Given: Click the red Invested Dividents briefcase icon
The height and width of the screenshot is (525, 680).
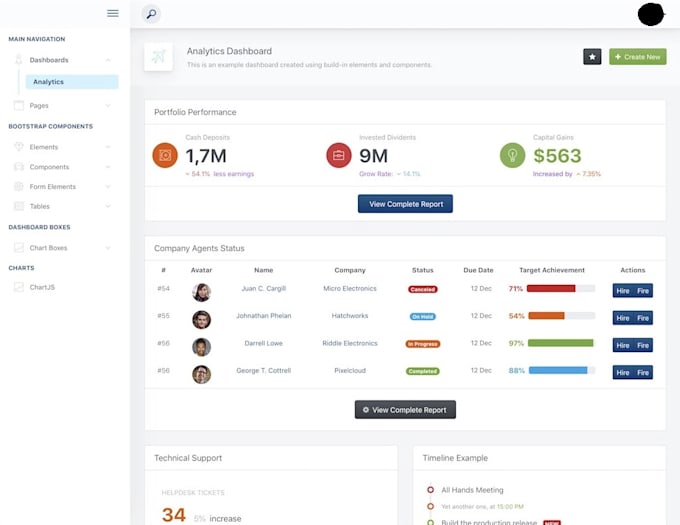Looking at the screenshot, I should pyautogui.click(x=339, y=155).
